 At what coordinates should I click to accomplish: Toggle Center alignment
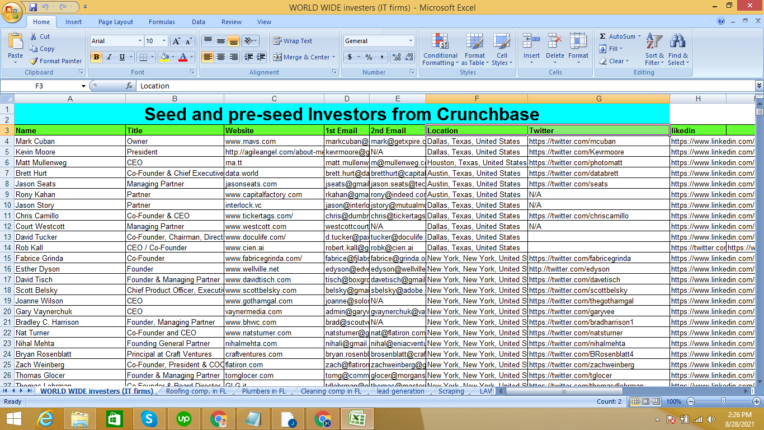click(221, 57)
